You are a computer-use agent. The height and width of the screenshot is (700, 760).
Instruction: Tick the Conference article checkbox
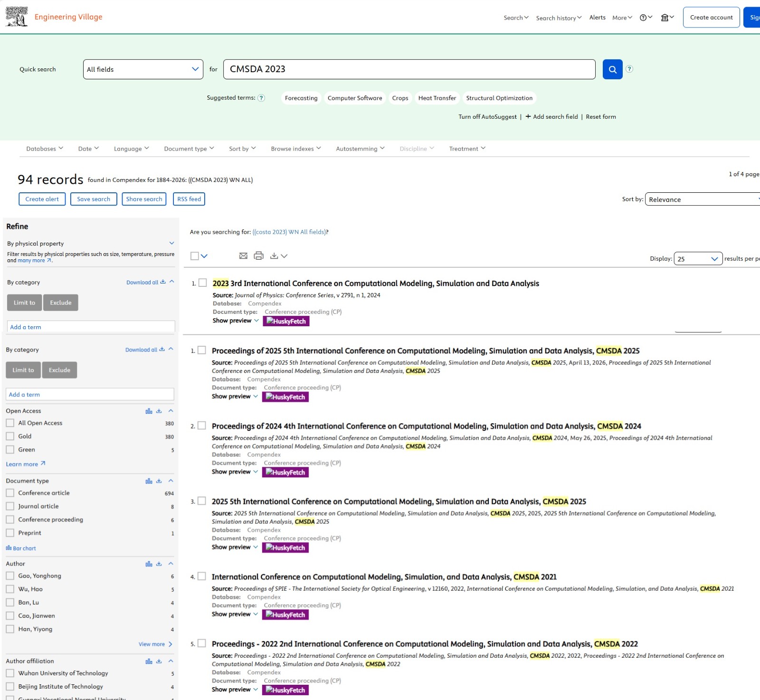coord(10,493)
